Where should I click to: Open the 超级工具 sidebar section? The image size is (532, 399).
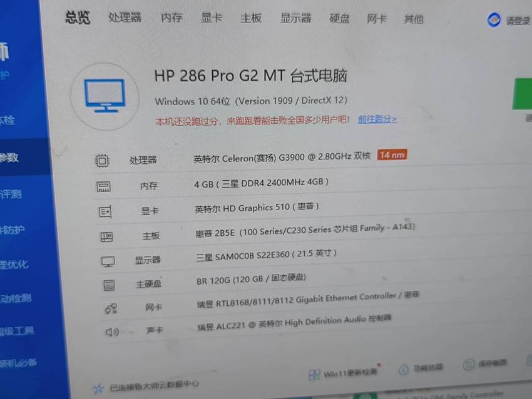(x=17, y=331)
